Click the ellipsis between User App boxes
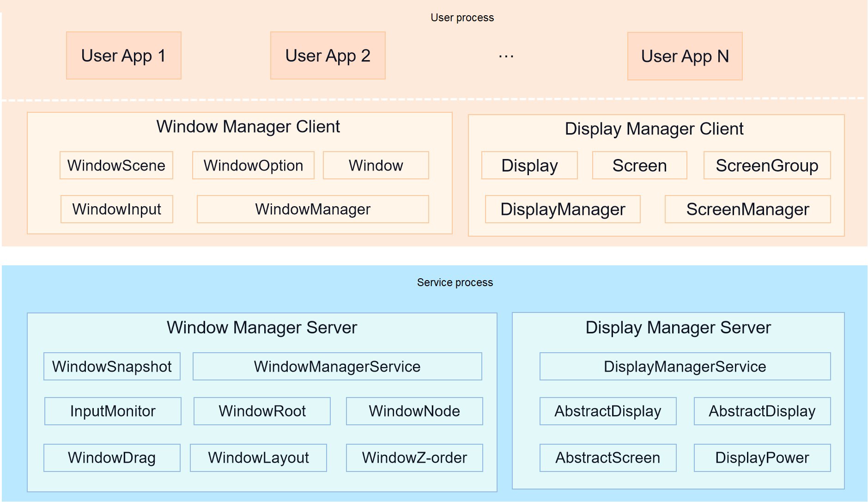 (506, 57)
